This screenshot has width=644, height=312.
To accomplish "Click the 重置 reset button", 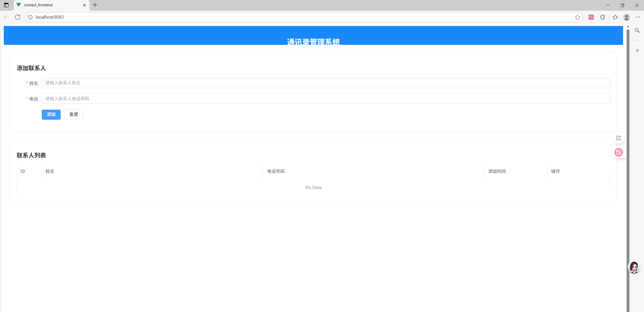I will point(73,114).
